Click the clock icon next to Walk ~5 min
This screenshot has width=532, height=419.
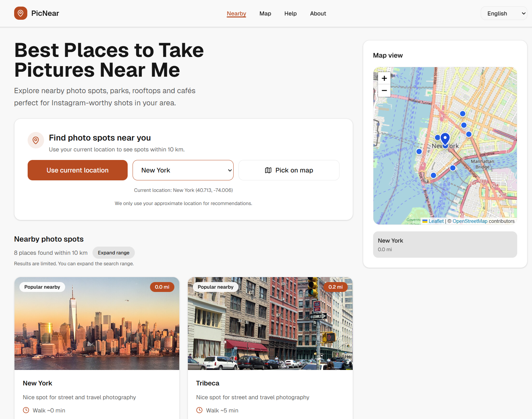(x=199, y=410)
